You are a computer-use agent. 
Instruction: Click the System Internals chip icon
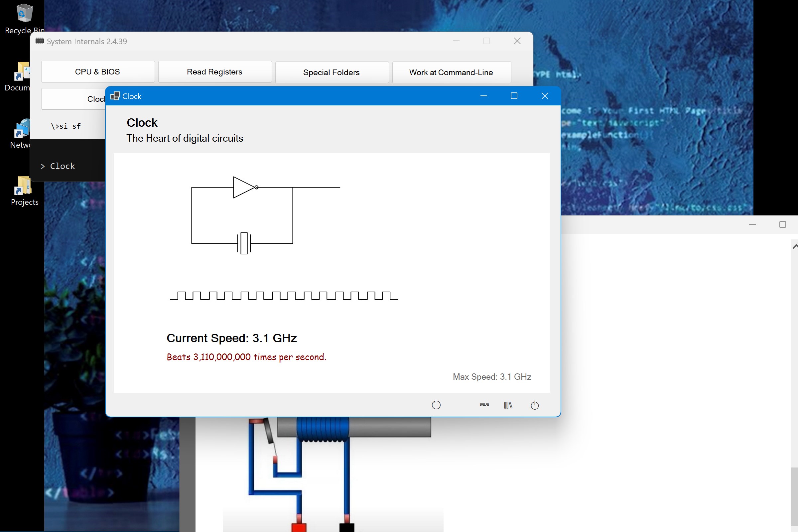40,41
